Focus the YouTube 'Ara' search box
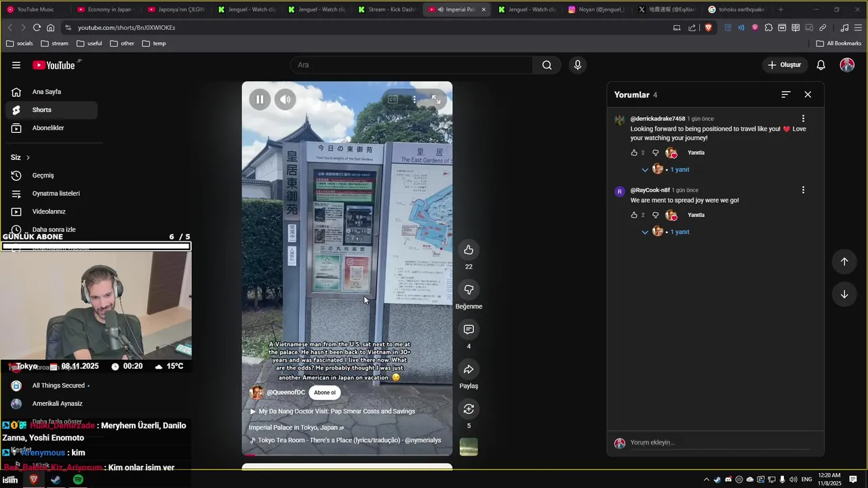This screenshot has width=868, height=488. click(x=412, y=65)
